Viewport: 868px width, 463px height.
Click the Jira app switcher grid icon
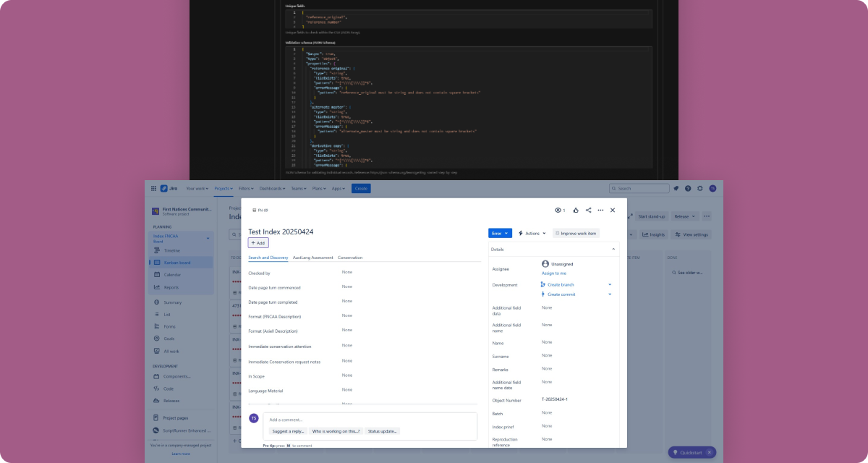pos(153,188)
